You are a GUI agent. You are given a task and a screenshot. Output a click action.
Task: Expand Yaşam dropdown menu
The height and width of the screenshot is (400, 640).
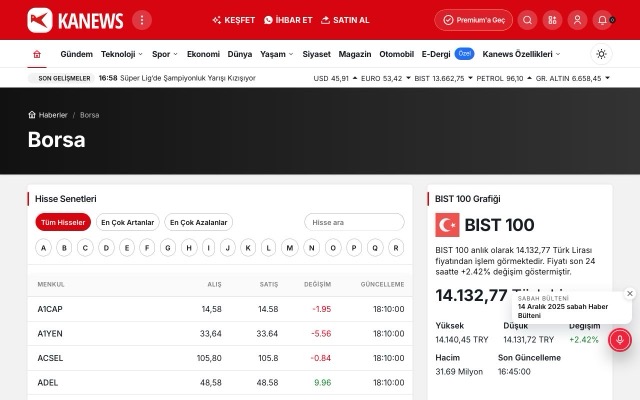277,54
